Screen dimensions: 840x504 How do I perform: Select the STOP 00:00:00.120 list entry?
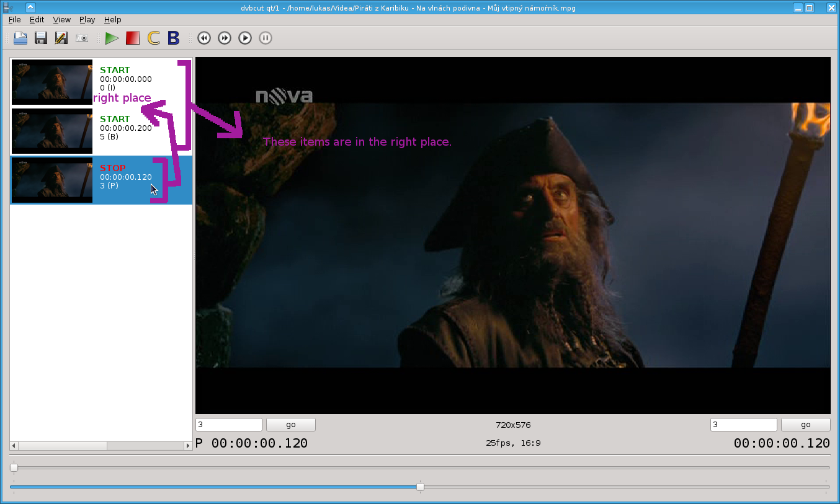point(101,180)
